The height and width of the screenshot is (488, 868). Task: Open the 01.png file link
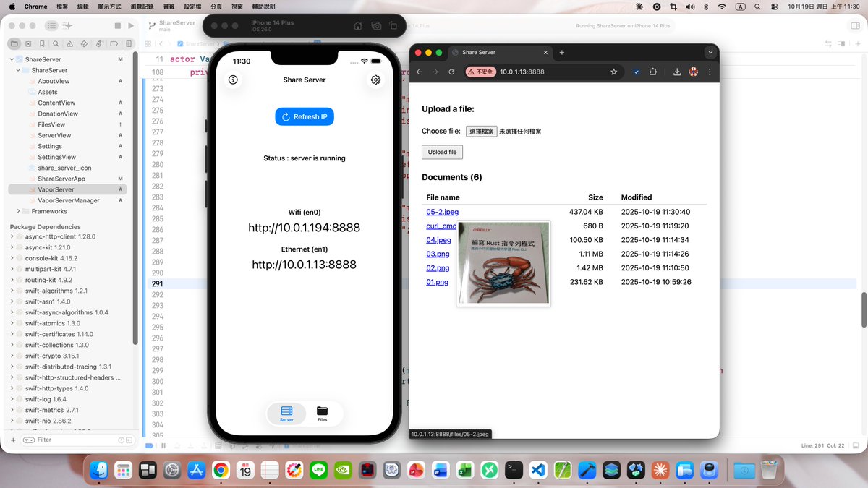point(437,282)
